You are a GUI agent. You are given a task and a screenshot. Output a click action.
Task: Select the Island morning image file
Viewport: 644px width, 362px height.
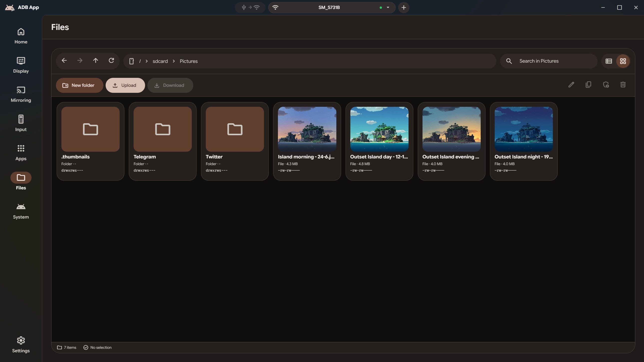coord(307,141)
